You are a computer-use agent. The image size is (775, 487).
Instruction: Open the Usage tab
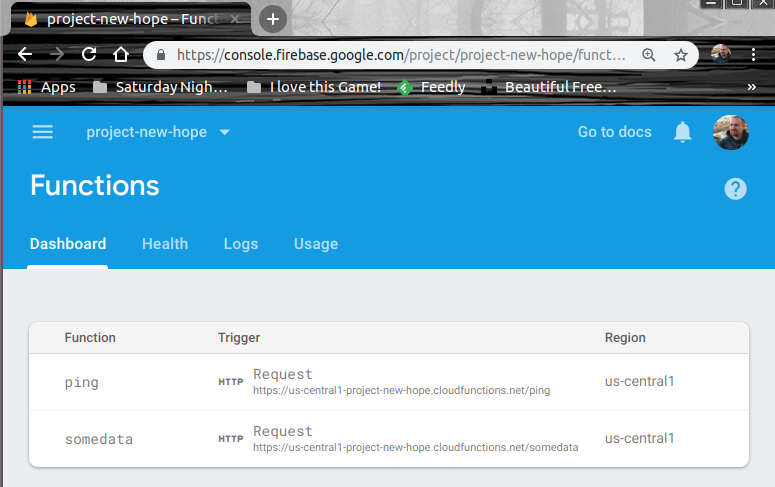[x=316, y=244]
